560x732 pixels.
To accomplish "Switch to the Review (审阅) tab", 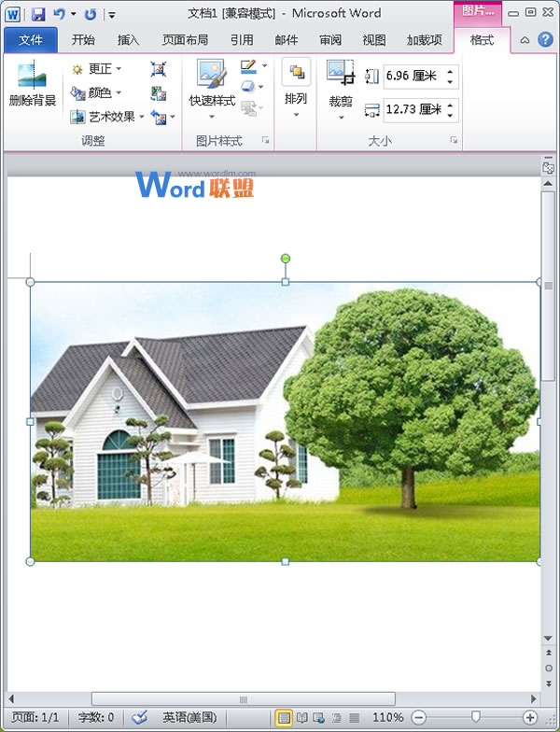I will [x=330, y=40].
